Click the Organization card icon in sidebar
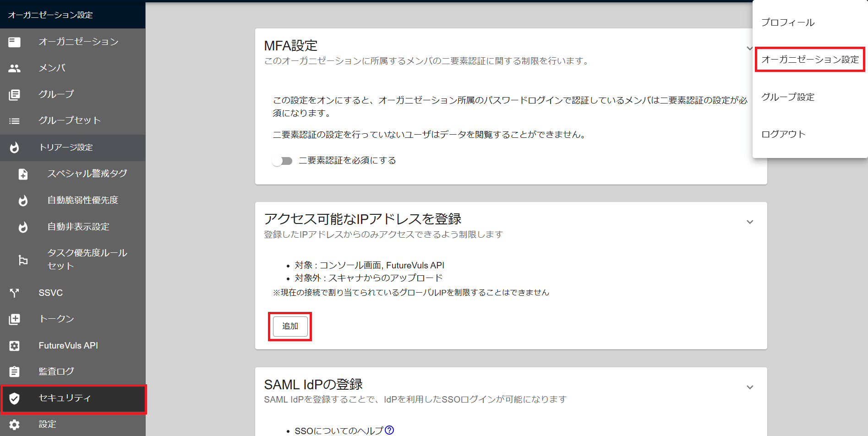The height and width of the screenshot is (436, 868). tap(14, 42)
